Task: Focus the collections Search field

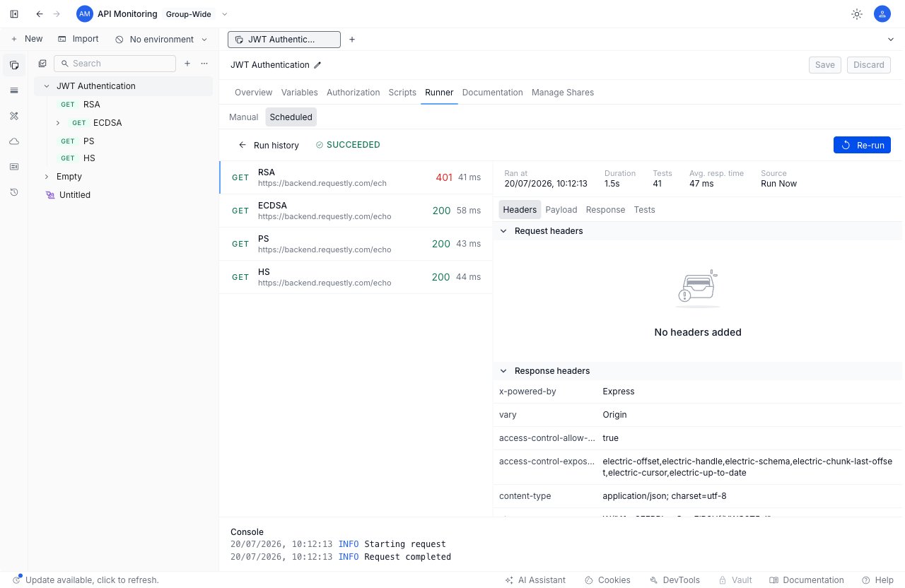Action: [115, 64]
